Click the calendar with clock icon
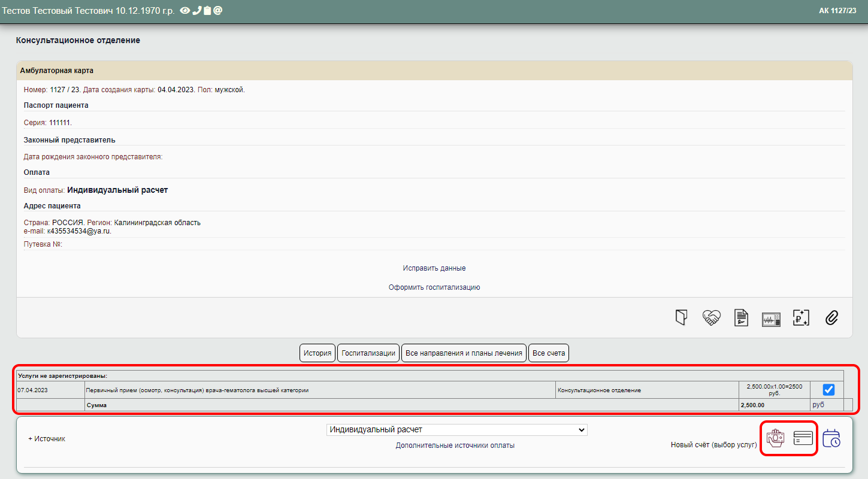Image resolution: width=868 pixels, height=479 pixels. 831,438
